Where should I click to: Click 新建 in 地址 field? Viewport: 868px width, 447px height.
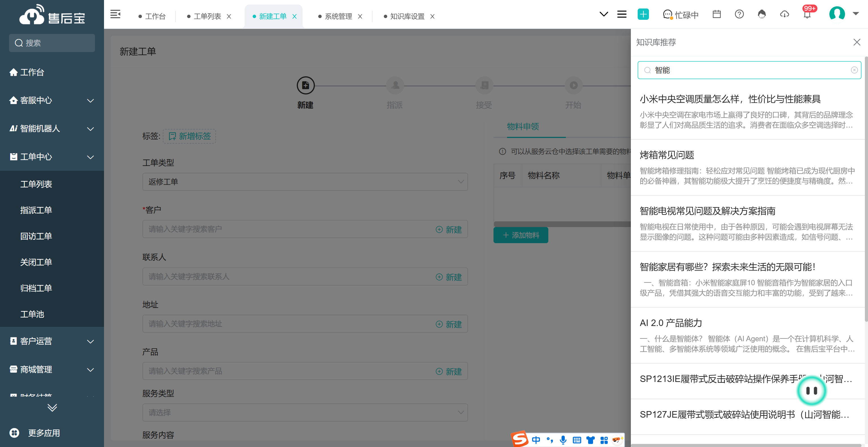pos(449,324)
